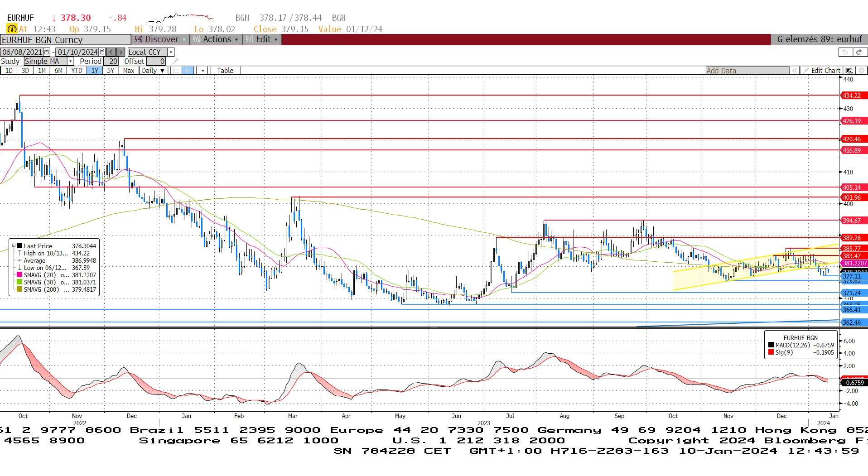Click the 405.14 red price level label
Image resolution: width=868 pixels, height=476 pixels.
click(854, 188)
